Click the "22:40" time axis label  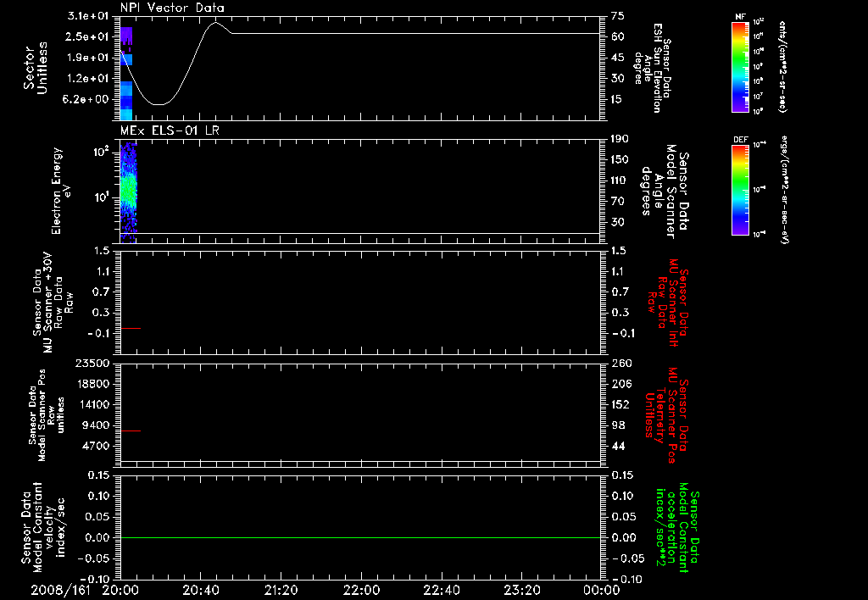click(441, 590)
